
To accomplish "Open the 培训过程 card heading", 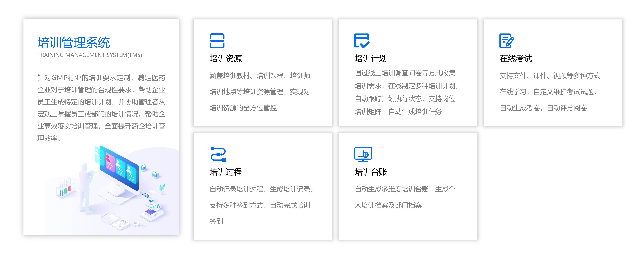I will tap(226, 172).
